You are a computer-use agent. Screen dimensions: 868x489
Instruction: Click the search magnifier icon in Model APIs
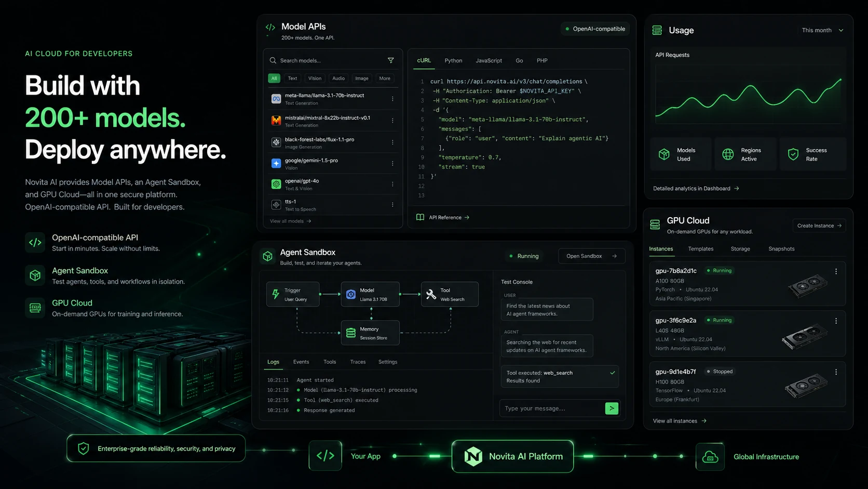click(x=273, y=60)
